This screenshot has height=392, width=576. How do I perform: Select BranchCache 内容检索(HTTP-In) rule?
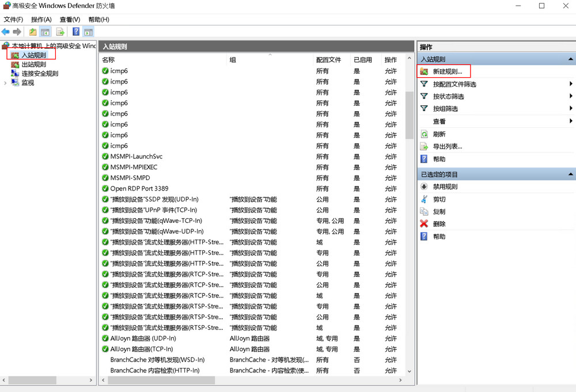coord(154,370)
